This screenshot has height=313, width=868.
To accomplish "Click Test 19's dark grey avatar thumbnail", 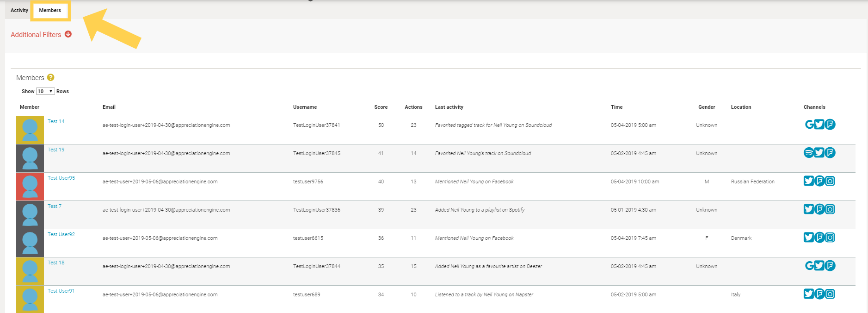I will (30, 158).
